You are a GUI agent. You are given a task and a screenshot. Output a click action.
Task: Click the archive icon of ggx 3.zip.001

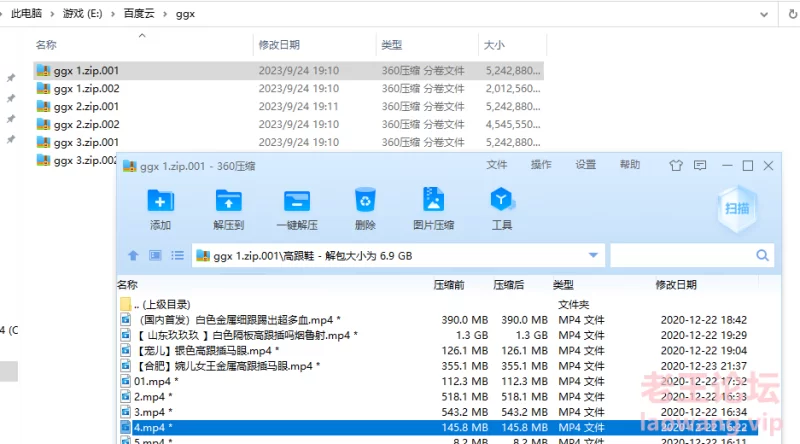click(43, 142)
